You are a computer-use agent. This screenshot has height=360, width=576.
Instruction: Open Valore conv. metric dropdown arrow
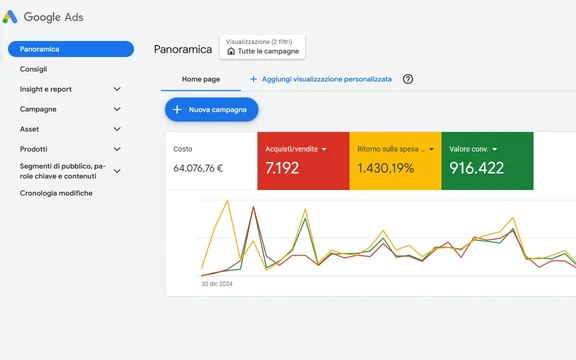(494, 149)
